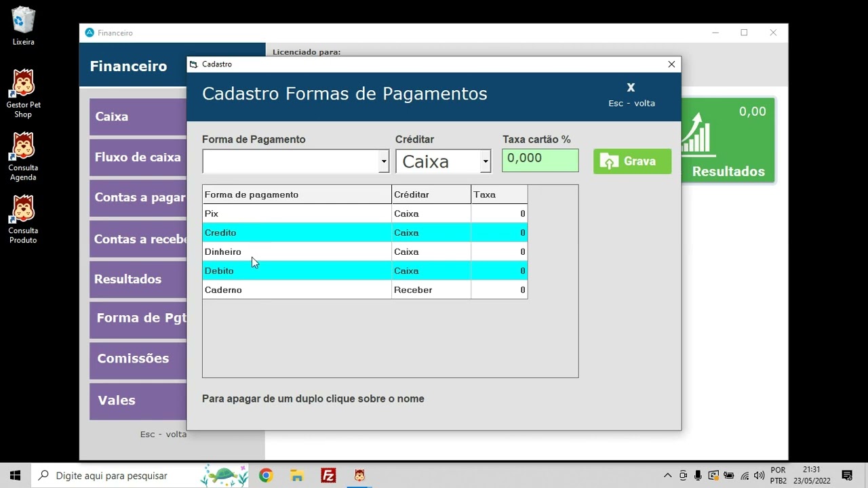Click the Taxa cartão % field
The image size is (868, 488).
[x=540, y=161]
